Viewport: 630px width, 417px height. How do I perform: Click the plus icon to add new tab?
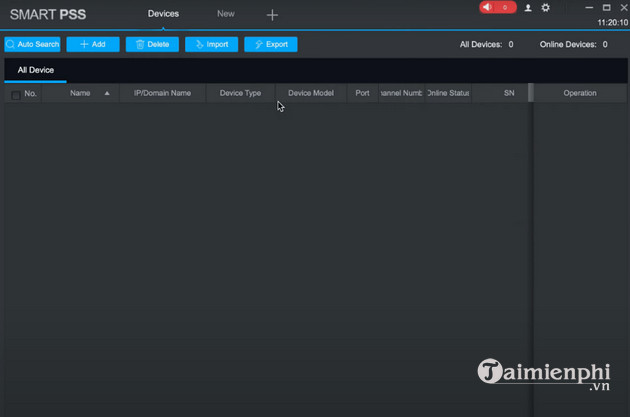[x=272, y=15]
